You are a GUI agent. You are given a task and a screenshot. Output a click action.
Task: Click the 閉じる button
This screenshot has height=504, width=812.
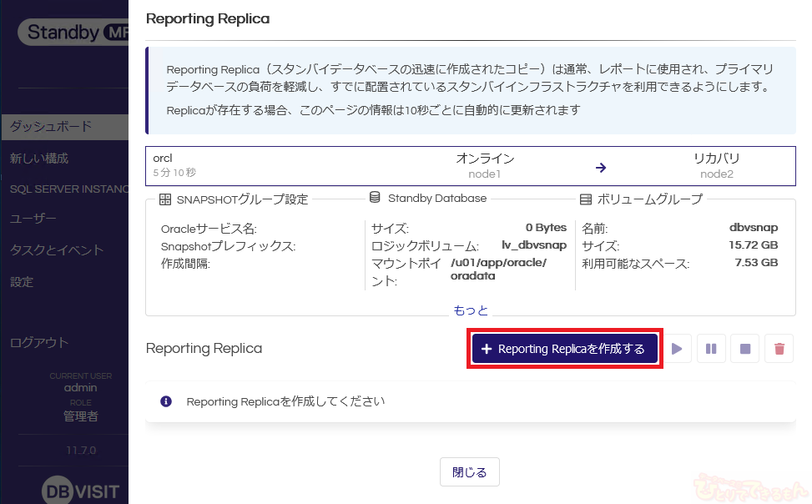470,472
